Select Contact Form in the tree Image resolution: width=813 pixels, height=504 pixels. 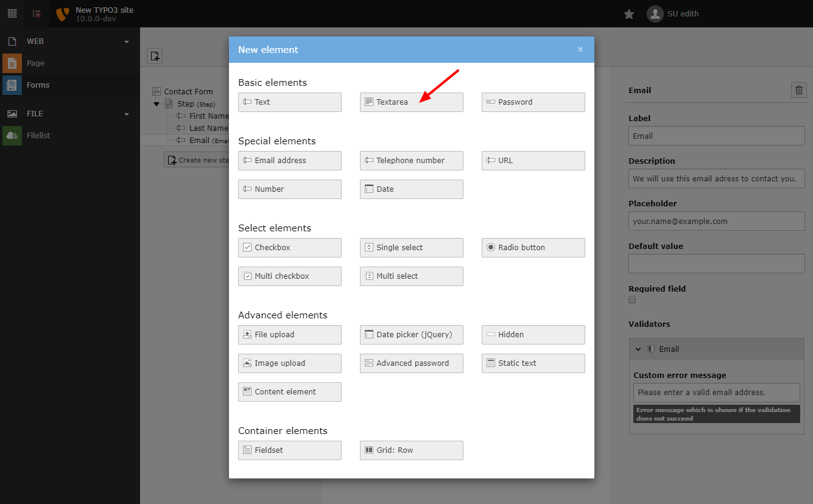(188, 92)
